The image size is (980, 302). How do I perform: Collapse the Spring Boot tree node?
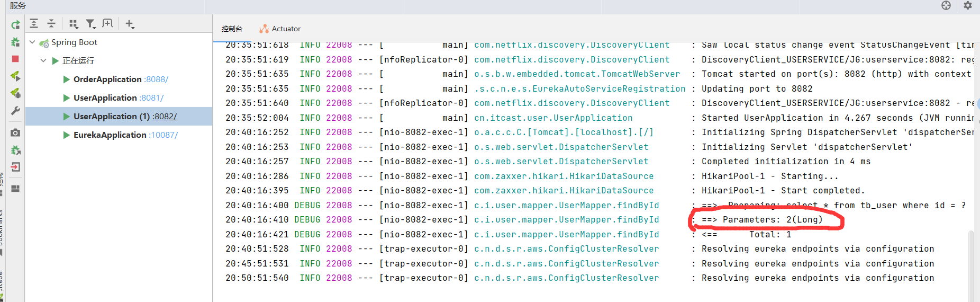(x=32, y=42)
